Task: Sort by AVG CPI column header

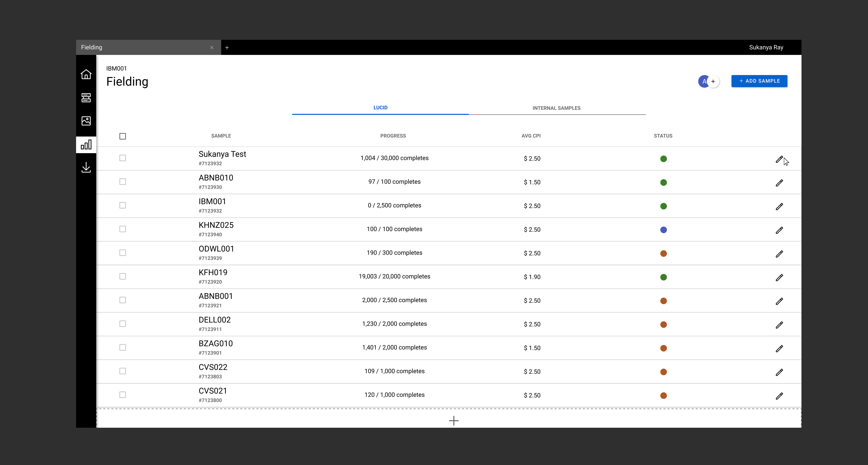Action: click(x=531, y=136)
